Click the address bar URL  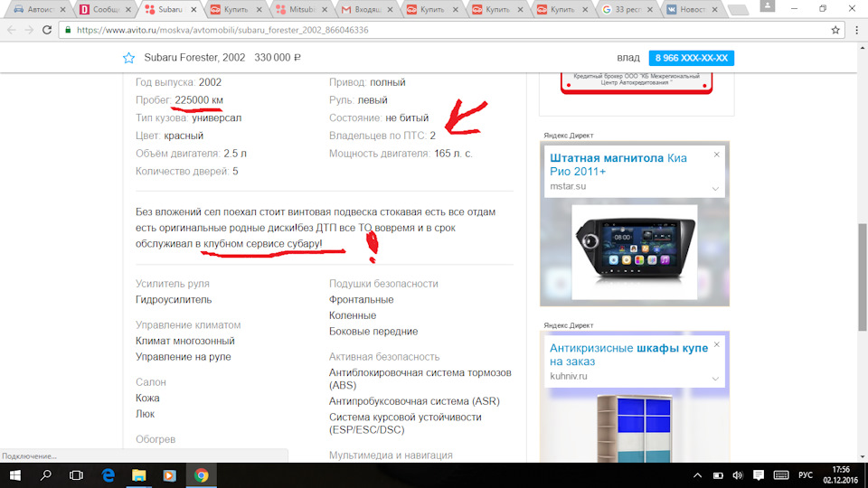click(222, 30)
